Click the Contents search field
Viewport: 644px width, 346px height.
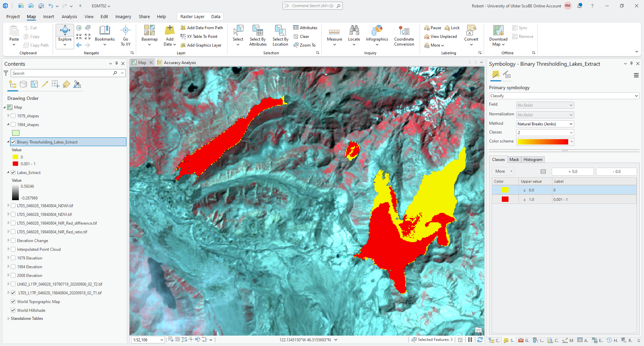(x=62, y=73)
